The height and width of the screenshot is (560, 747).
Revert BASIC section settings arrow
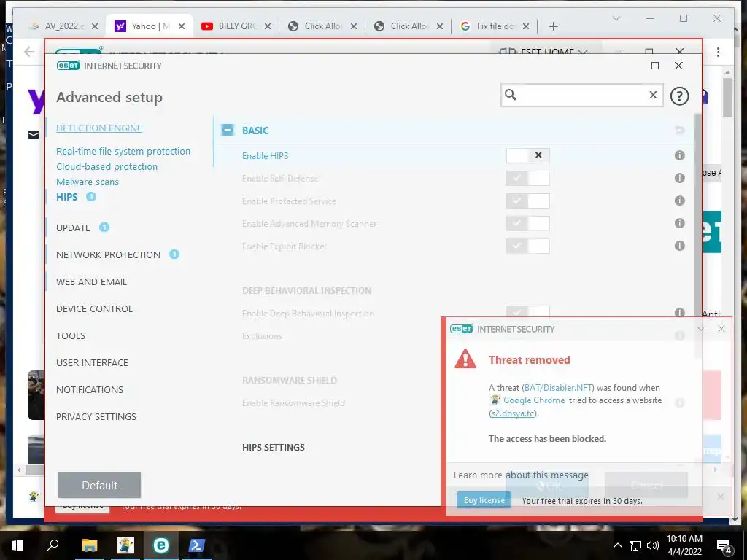(679, 130)
